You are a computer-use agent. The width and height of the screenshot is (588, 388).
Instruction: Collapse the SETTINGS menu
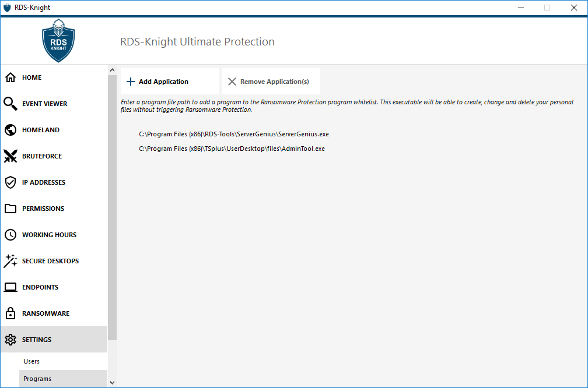(x=54, y=340)
